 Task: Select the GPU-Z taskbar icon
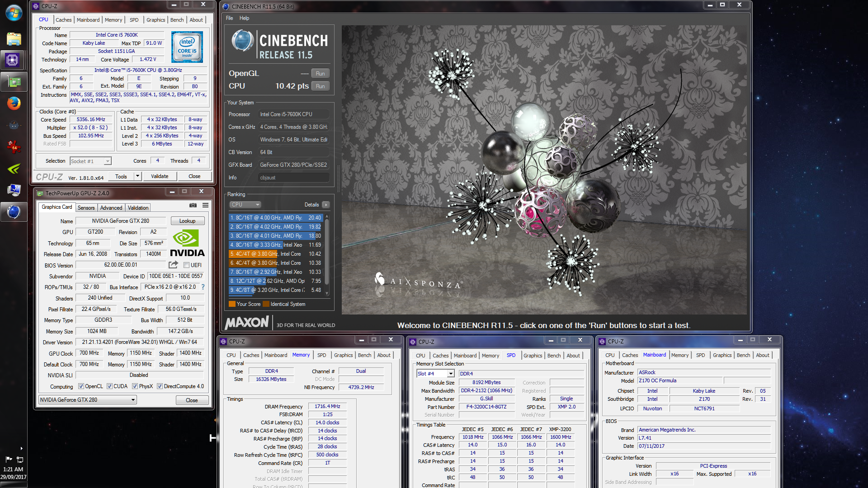pos(14,82)
